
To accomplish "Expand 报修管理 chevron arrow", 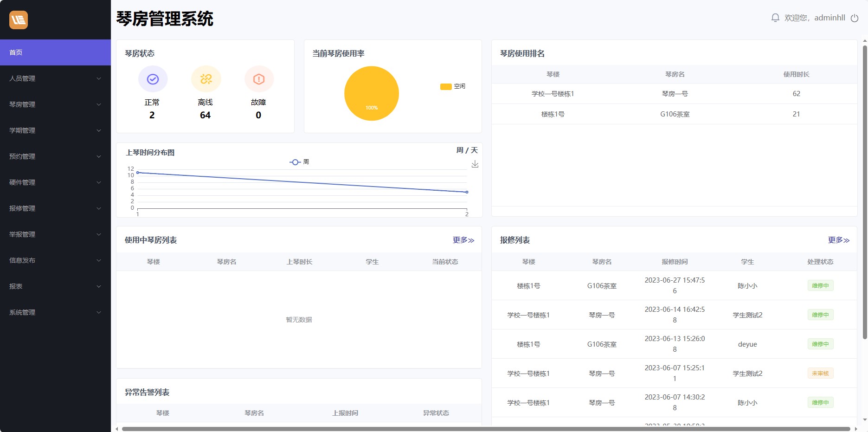I will [x=99, y=208].
